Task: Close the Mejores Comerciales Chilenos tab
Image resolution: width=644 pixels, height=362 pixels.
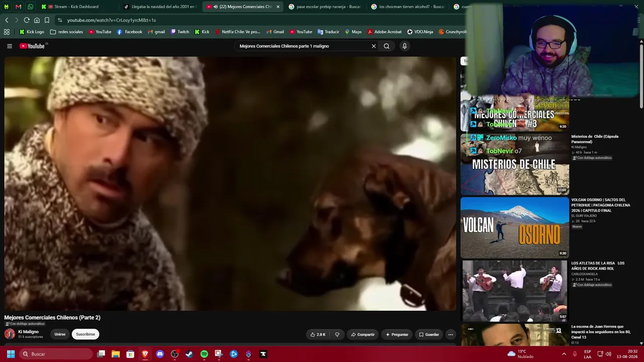Action: pyautogui.click(x=278, y=7)
